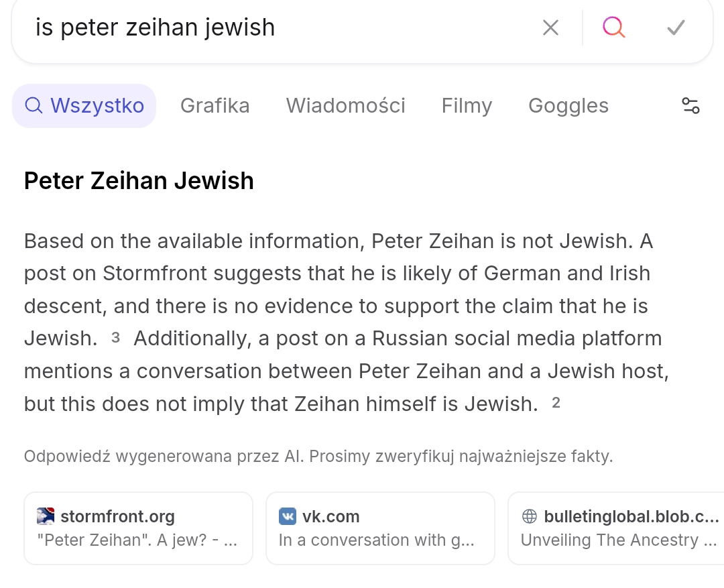Switch to the Grafika tab
724x588 pixels.
click(x=215, y=106)
